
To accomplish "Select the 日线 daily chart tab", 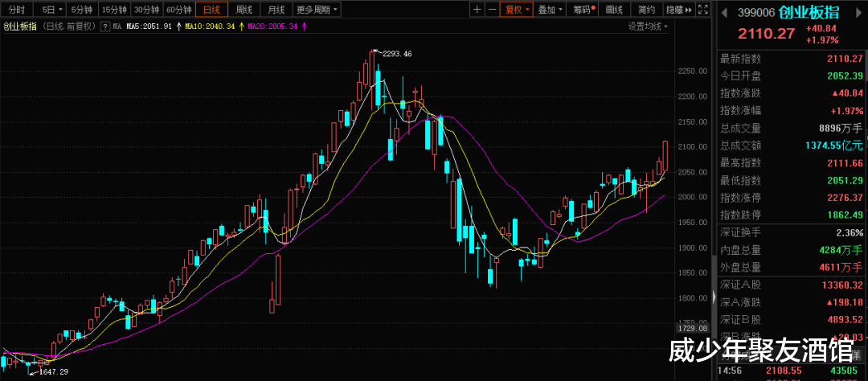I will point(211,10).
